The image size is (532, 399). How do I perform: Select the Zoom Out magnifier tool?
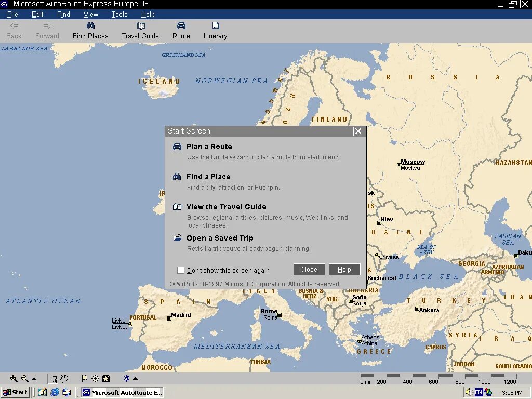coord(24,379)
